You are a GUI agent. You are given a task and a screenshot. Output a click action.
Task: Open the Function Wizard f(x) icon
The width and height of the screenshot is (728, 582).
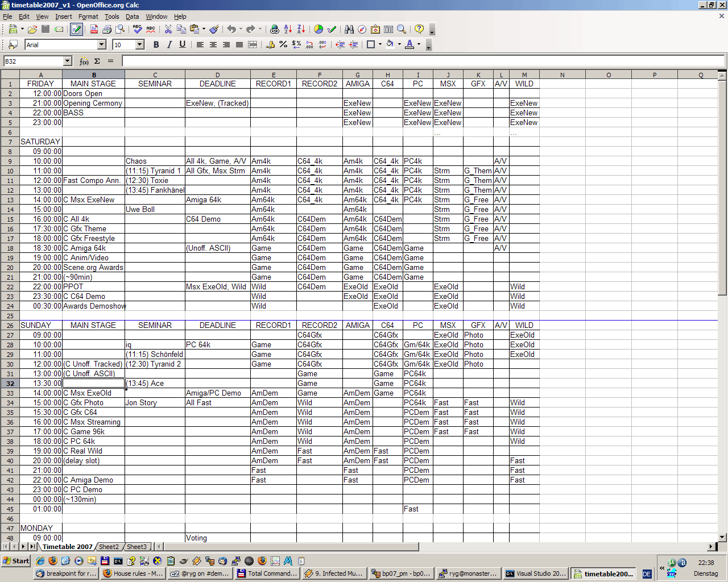[x=84, y=61]
